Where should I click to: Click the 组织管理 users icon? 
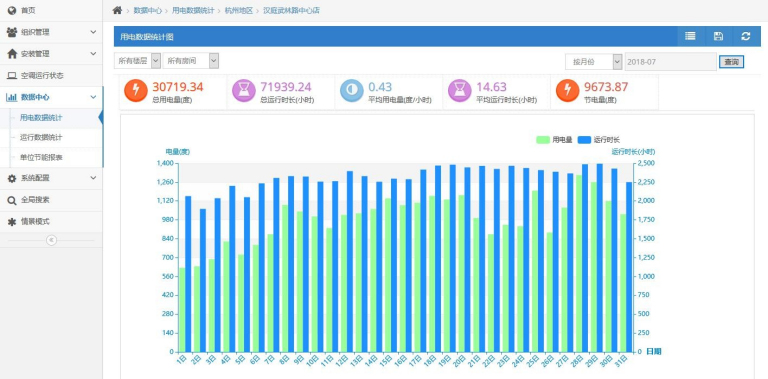pyautogui.click(x=12, y=32)
